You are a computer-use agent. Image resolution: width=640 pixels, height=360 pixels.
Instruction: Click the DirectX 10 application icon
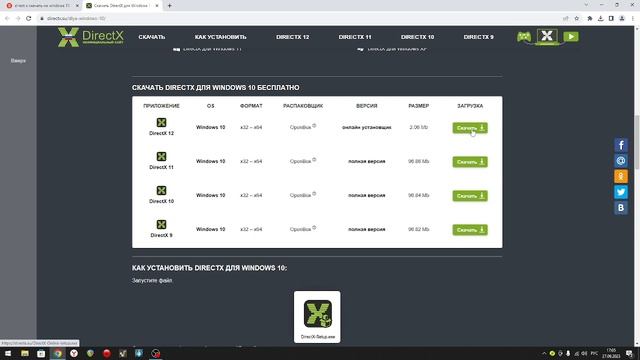[x=161, y=190]
